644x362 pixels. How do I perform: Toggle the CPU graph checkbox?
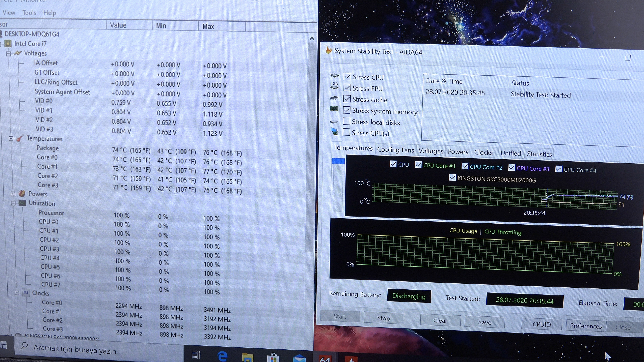click(x=393, y=164)
